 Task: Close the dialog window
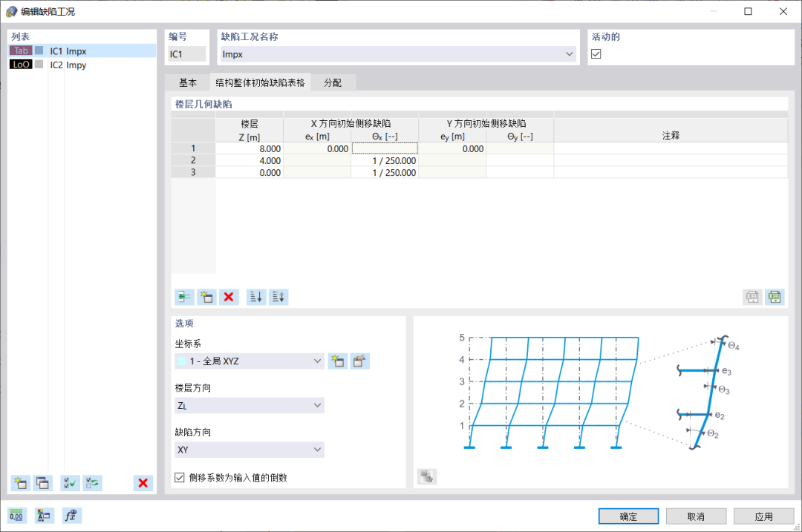783,11
